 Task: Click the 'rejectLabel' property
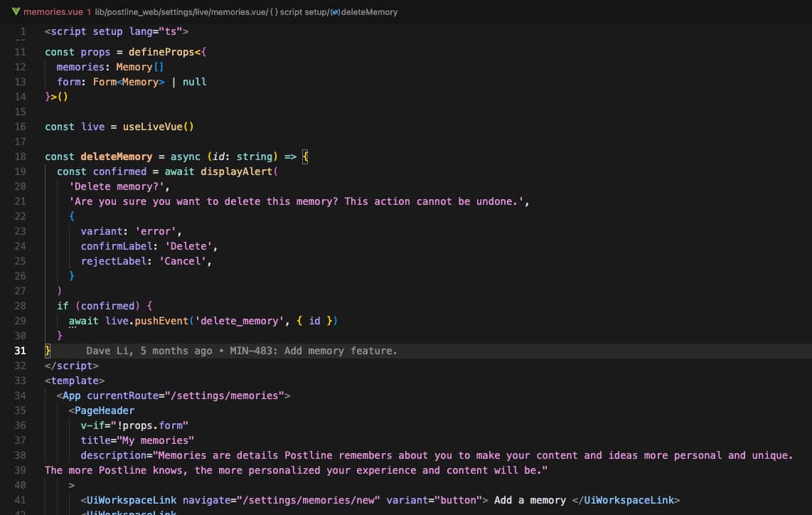pyautogui.click(x=114, y=261)
